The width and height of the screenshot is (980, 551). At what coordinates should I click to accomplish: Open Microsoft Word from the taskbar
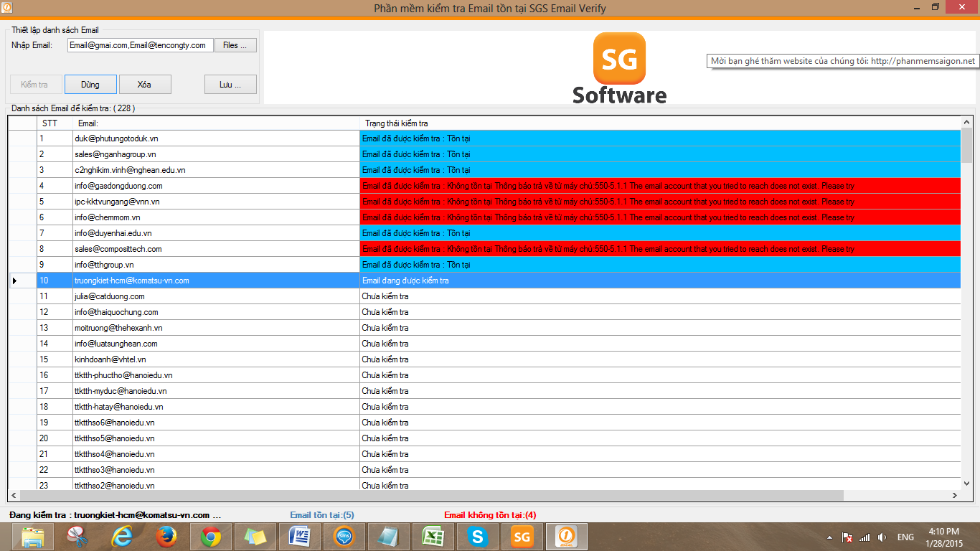tap(300, 537)
